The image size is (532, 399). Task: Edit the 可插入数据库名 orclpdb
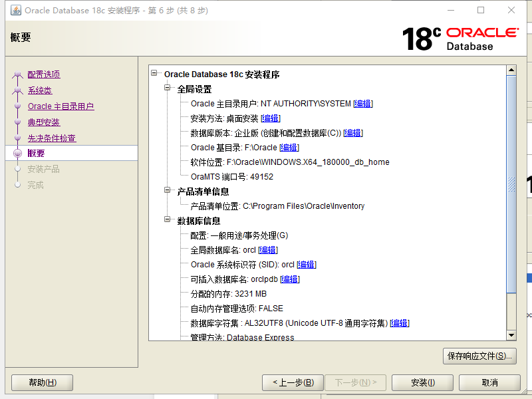(x=290, y=279)
